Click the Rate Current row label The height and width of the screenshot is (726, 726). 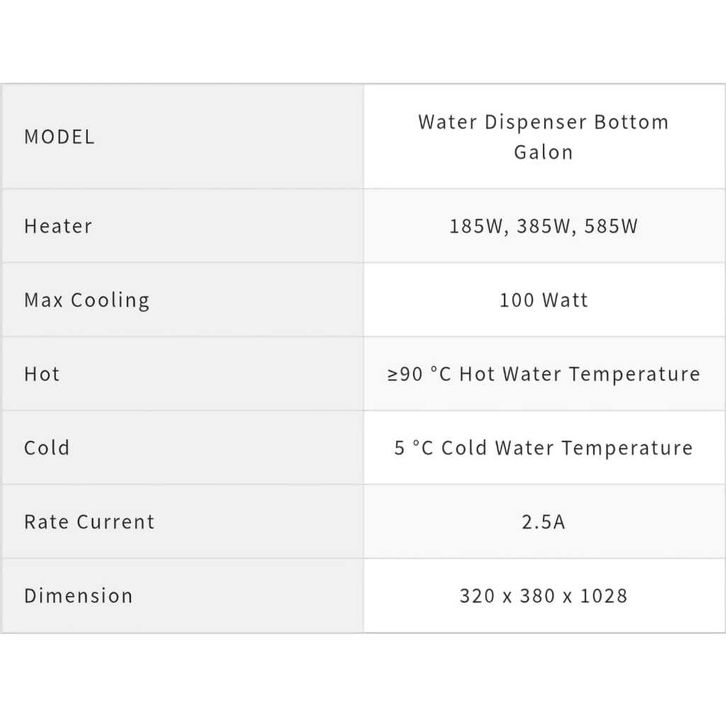coord(89,521)
